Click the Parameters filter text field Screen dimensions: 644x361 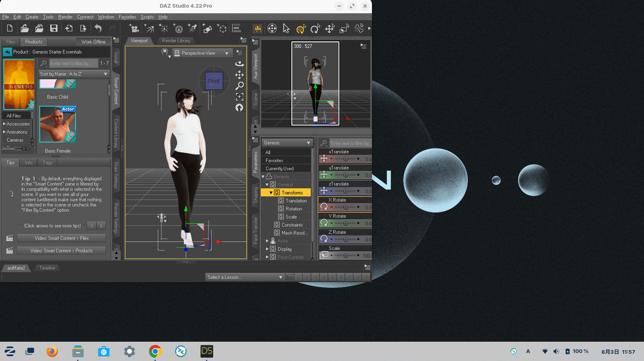point(350,143)
